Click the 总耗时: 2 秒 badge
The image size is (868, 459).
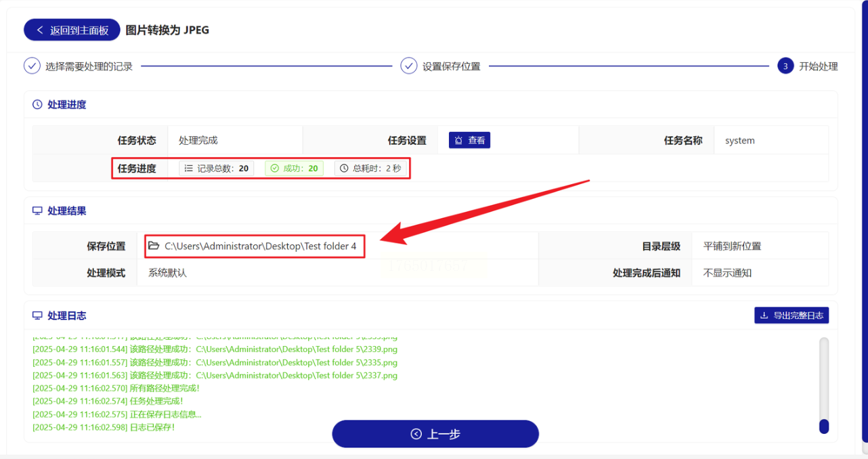pos(370,169)
